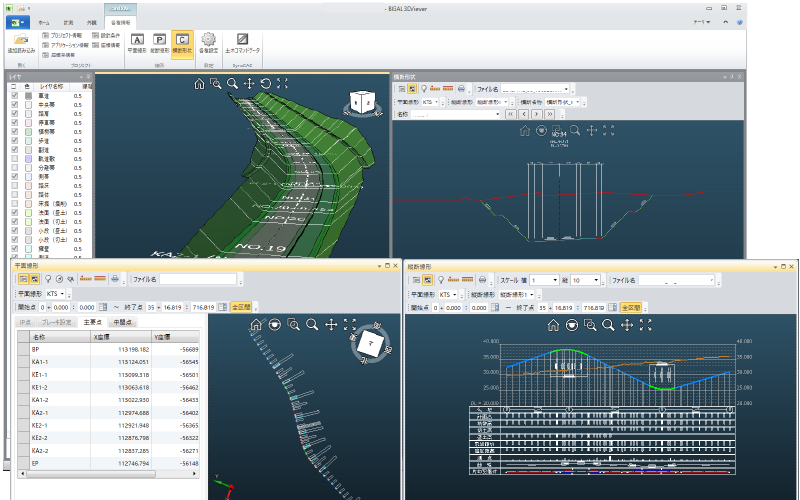The image size is (800, 500).
Task: Click home view icon in 縦断線形 window
Action: pyautogui.click(x=553, y=325)
